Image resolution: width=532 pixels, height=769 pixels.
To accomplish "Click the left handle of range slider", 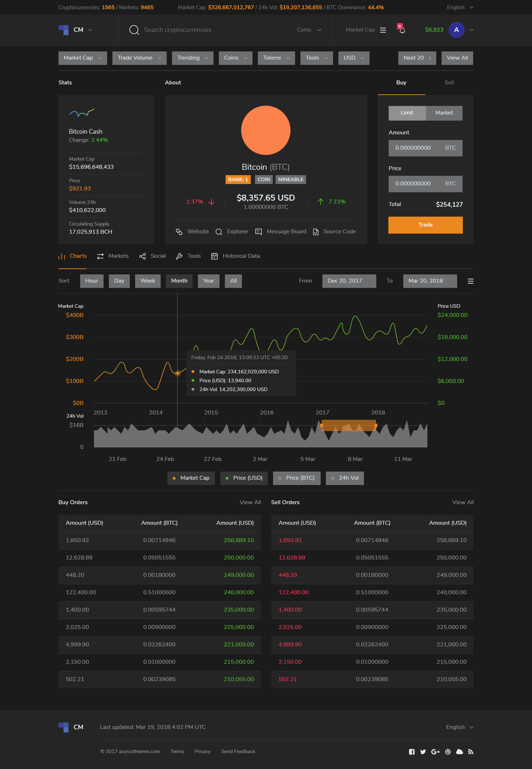I will tap(322, 425).
